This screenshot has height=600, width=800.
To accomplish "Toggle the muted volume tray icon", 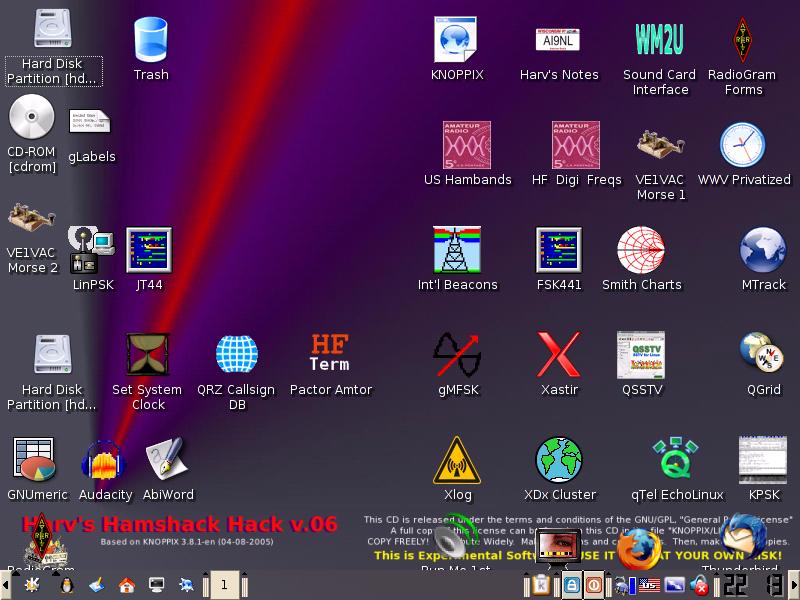I will [699, 586].
